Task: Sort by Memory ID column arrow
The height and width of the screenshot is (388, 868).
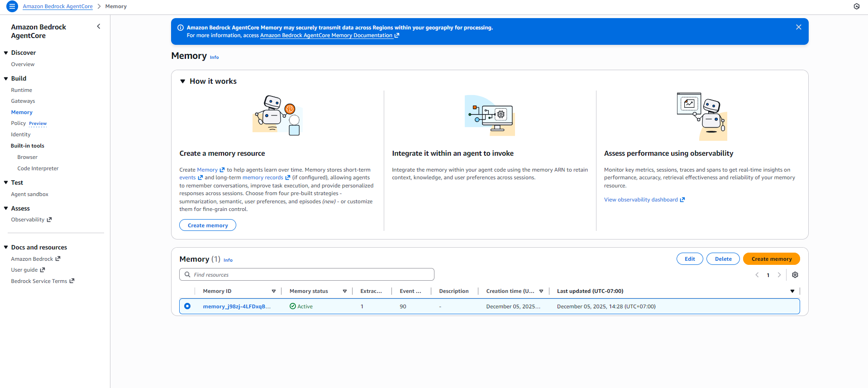Action: pyautogui.click(x=273, y=291)
